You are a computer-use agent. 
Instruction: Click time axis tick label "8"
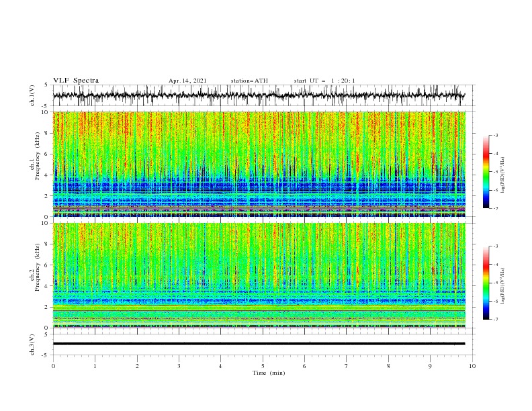click(x=388, y=366)
